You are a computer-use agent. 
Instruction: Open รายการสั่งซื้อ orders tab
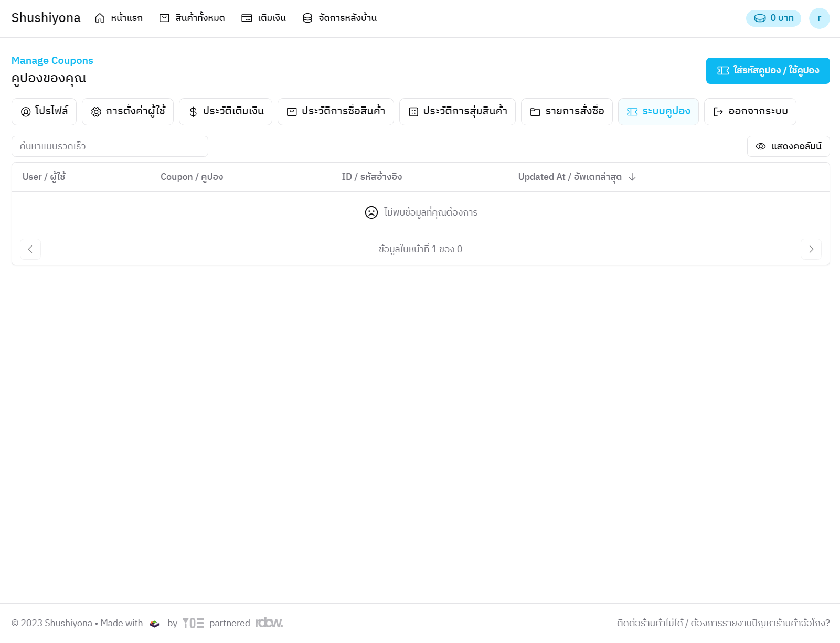click(x=567, y=112)
